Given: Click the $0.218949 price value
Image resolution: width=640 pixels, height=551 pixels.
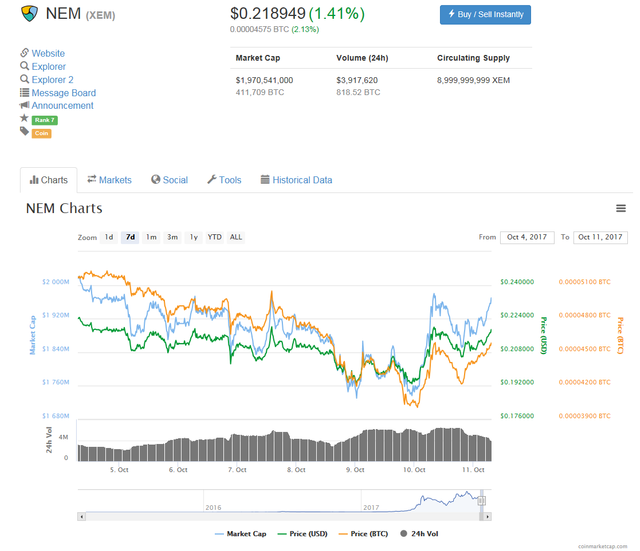Looking at the screenshot, I should pos(268,13).
